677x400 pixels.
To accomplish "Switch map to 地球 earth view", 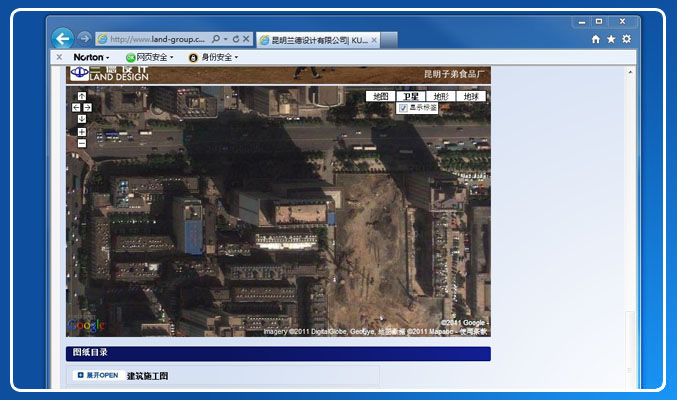I will (471, 96).
